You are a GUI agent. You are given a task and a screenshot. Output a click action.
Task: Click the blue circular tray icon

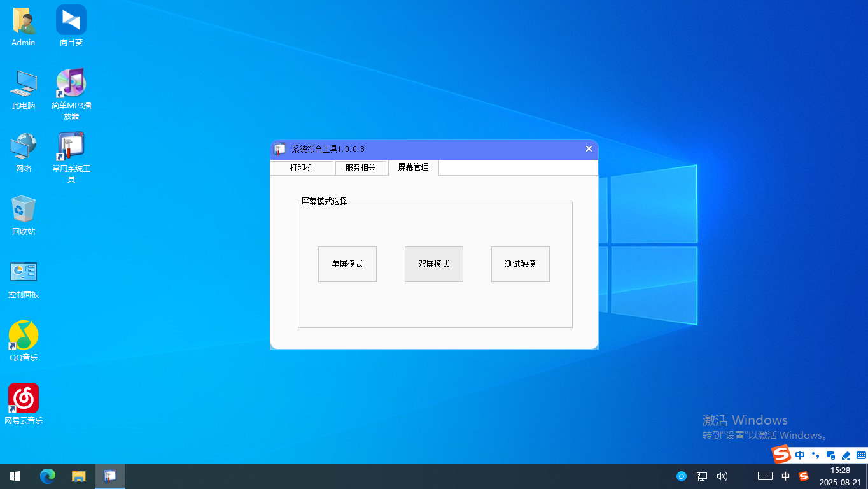682,476
